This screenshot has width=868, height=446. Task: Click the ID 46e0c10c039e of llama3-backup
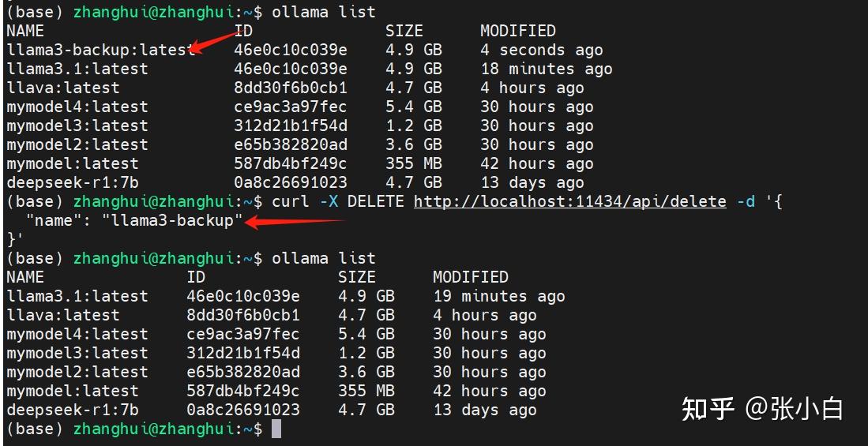point(291,50)
